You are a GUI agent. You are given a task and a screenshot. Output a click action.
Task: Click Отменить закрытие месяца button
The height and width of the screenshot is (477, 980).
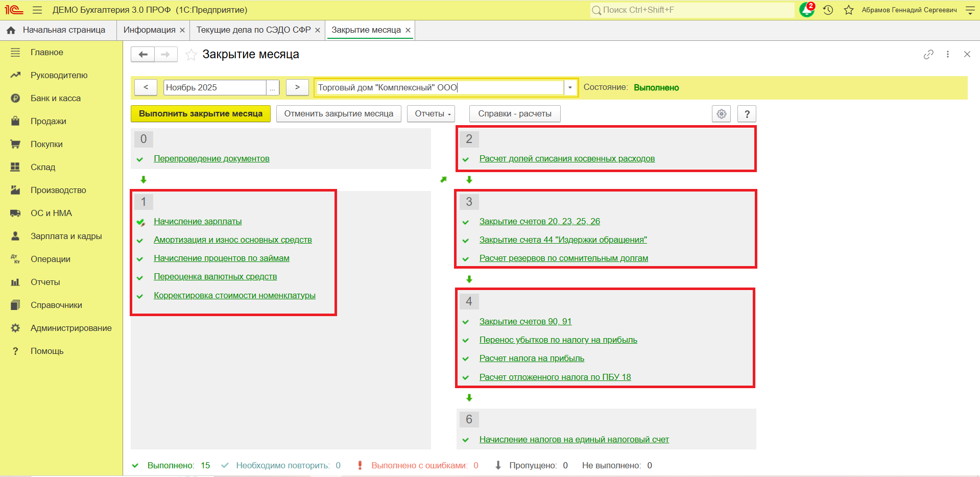click(339, 114)
